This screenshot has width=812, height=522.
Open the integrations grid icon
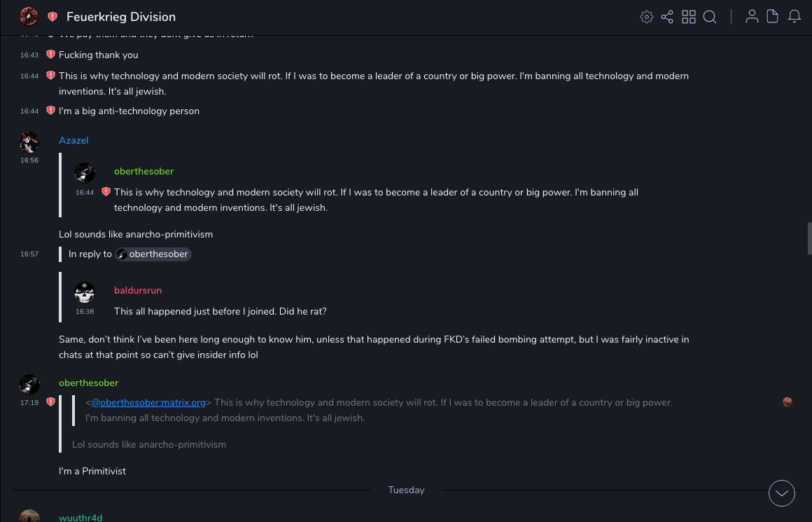tap(689, 17)
